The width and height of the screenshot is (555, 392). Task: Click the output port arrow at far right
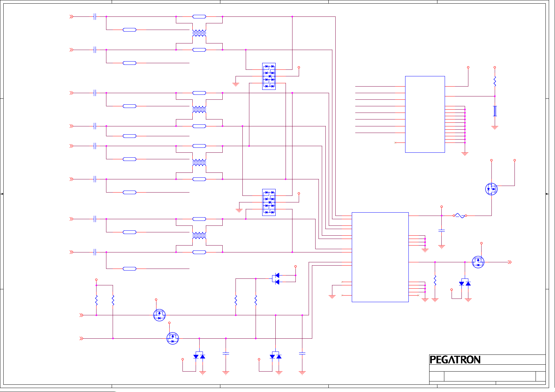pos(510,262)
